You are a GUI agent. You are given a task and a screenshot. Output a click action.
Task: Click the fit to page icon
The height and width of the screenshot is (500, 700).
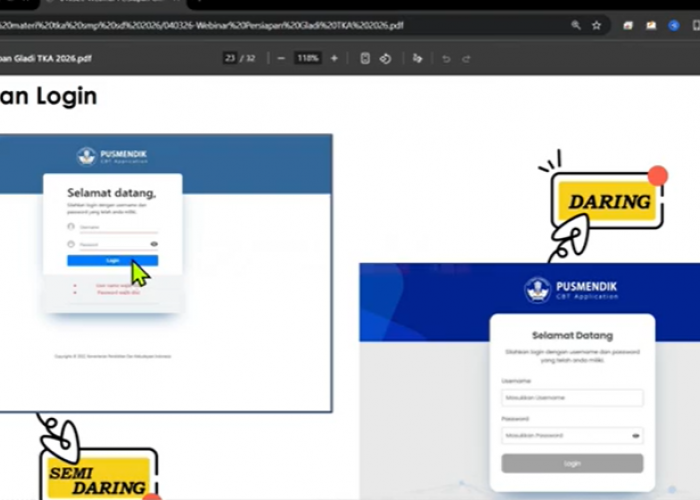[x=365, y=59]
